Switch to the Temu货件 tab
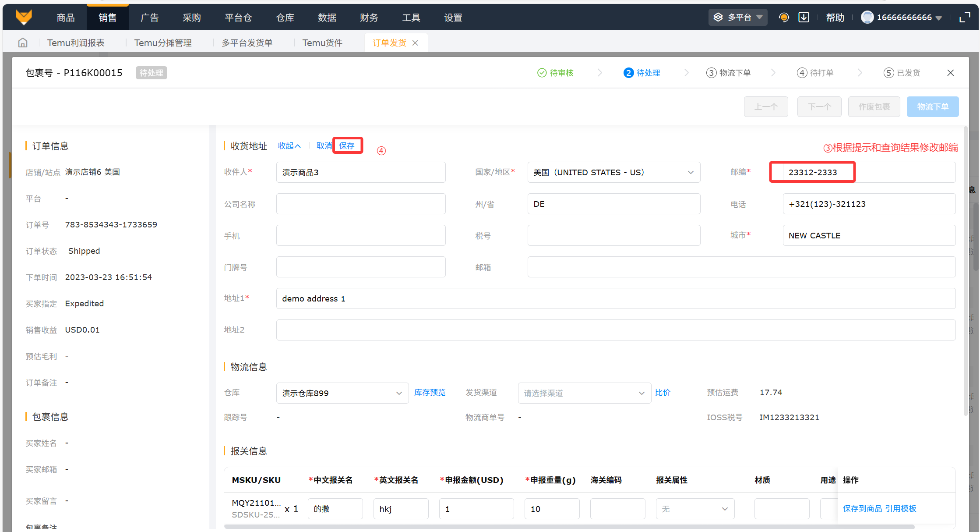The height and width of the screenshot is (532, 980). 322,43
